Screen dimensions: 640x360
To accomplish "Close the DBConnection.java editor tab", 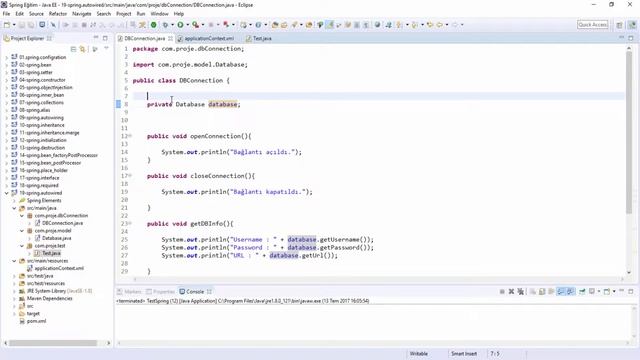I will (x=171, y=38).
